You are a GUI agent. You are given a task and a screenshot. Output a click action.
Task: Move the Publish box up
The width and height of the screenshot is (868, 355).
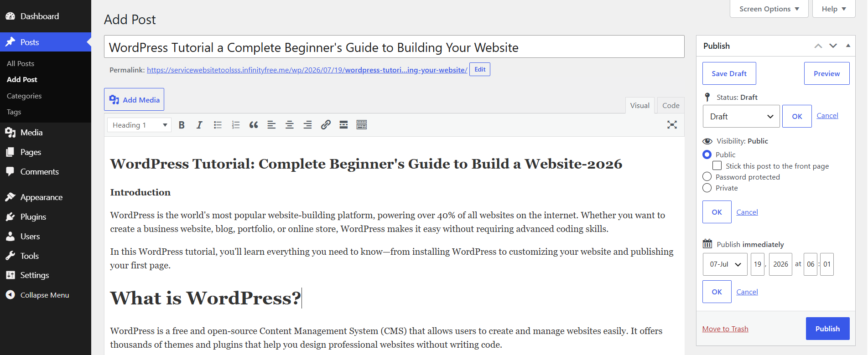pos(818,46)
